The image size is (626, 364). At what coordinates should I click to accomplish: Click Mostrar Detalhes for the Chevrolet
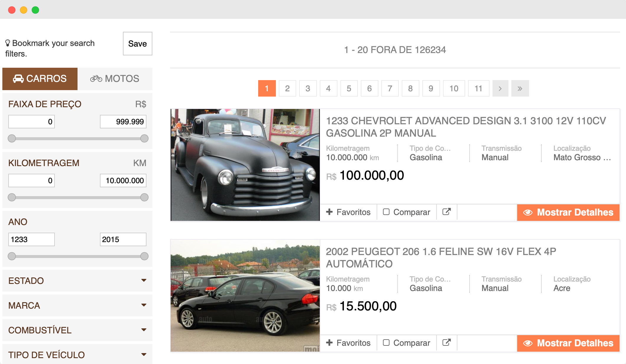(x=568, y=212)
